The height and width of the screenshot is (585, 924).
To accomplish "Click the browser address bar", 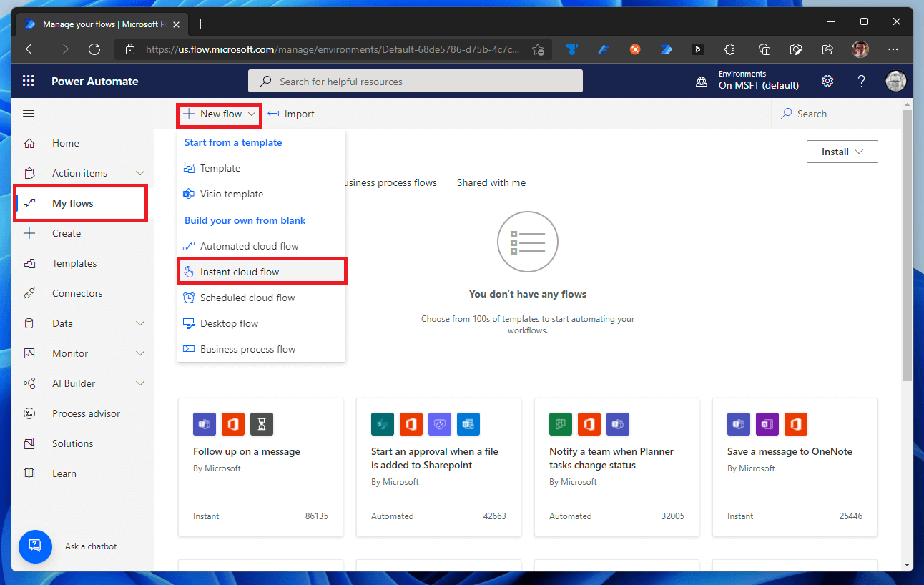I will [334, 49].
